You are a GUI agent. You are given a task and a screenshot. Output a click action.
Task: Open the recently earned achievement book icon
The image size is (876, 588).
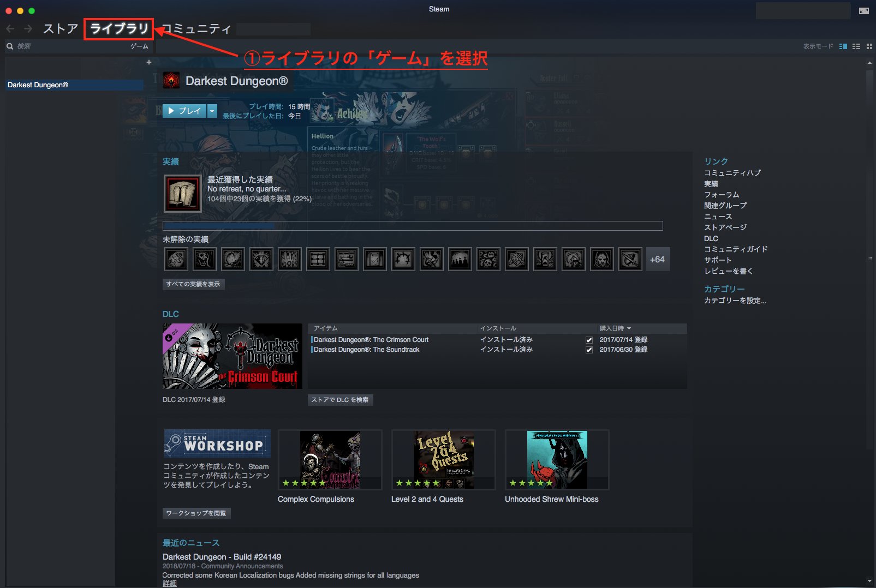click(x=183, y=194)
